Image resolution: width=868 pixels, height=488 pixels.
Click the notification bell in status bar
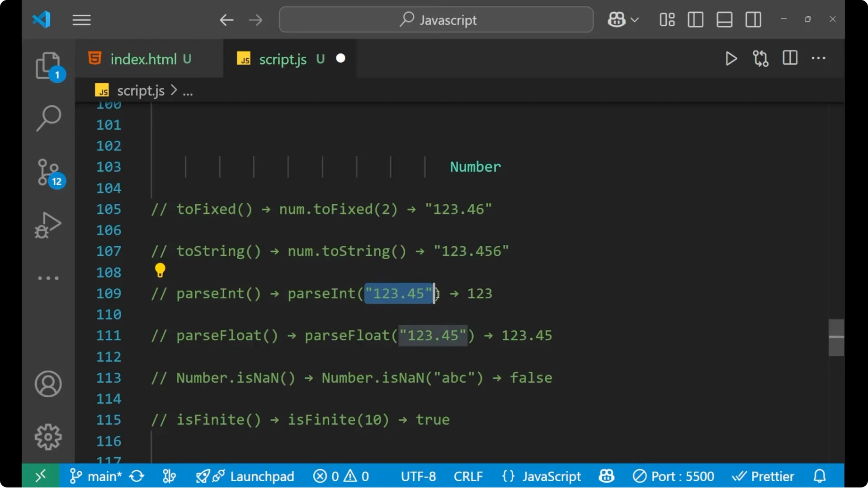(820, 476)
